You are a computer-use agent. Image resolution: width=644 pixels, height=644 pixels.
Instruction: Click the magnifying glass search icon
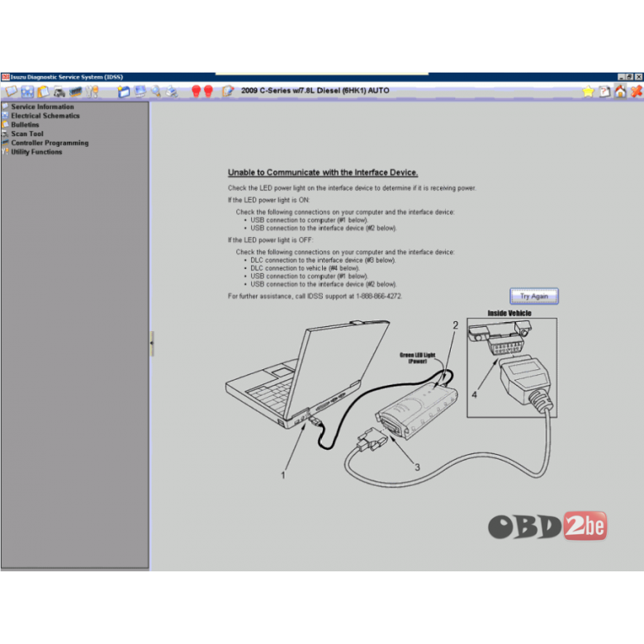tap(156, 91)
